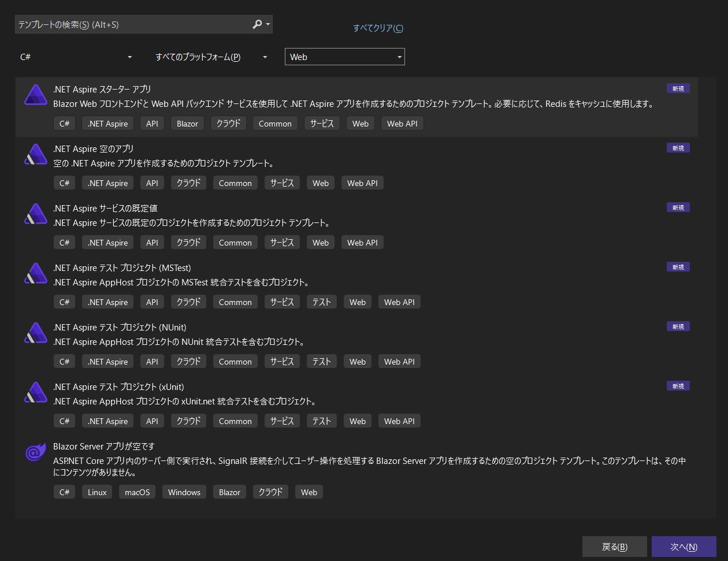Click Common tag in NUnit row

point(235,362)
